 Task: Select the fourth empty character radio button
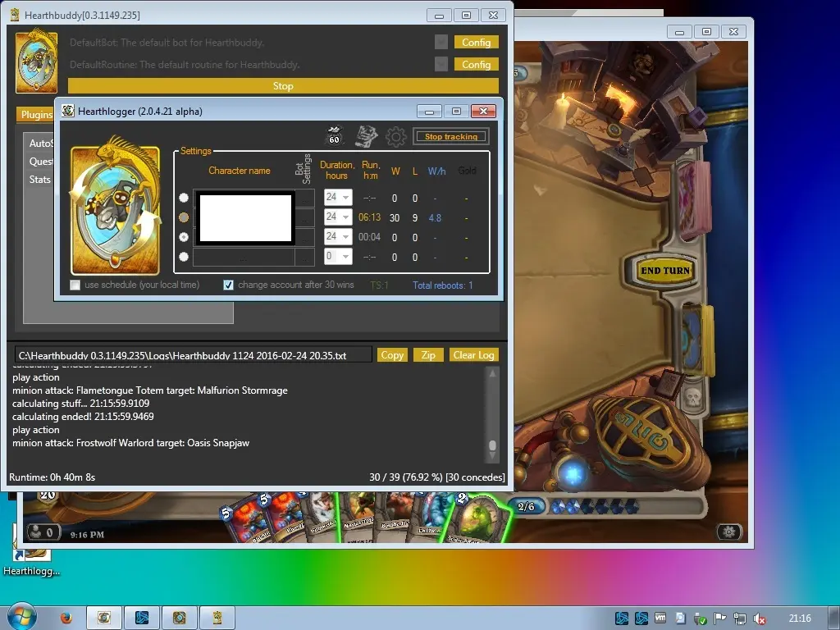184,257
